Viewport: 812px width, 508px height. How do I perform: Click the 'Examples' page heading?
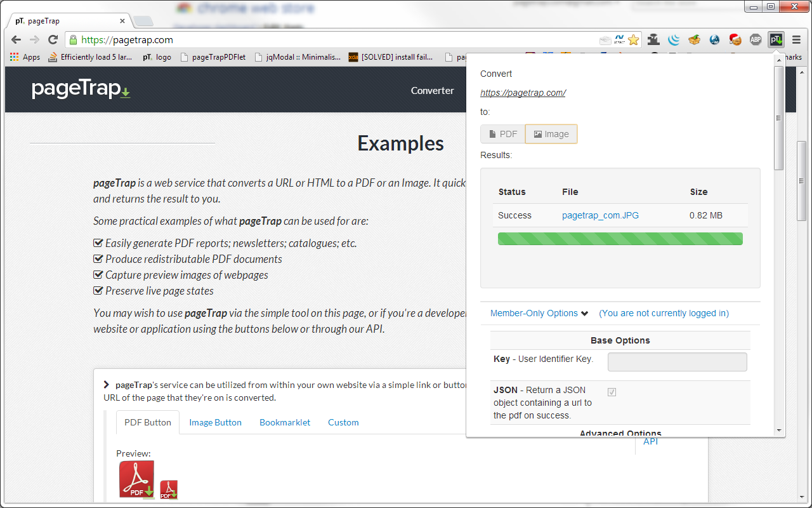[x=401, y=144]
